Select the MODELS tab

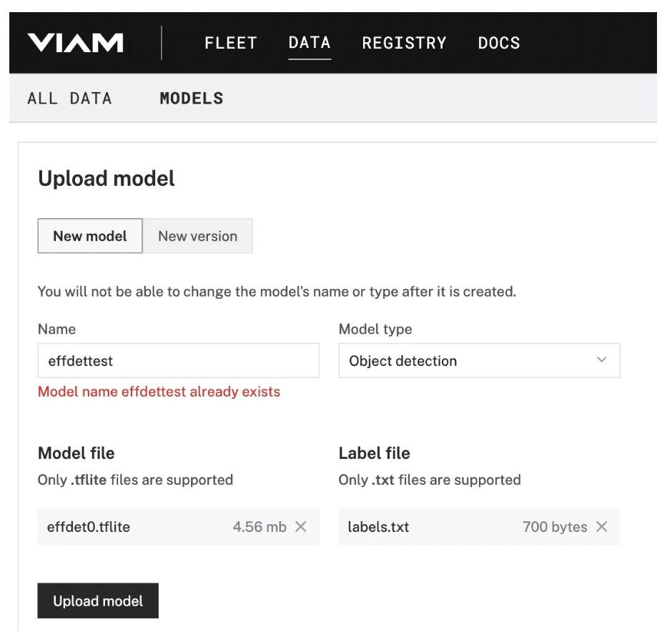192,99
